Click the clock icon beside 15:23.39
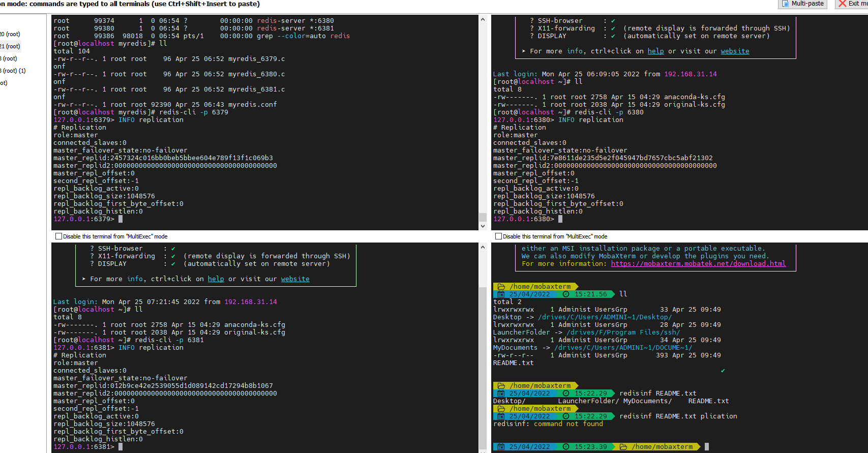868x453 pixels. 566,447
